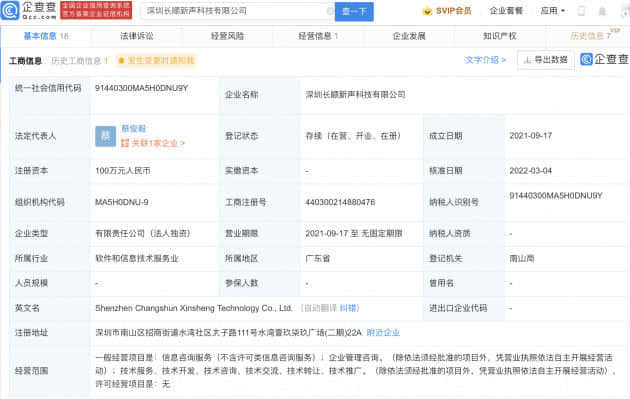The width and height of the screenshot is (630, 399).
Task: Select region value 广东省
Action: pos(317,258)
